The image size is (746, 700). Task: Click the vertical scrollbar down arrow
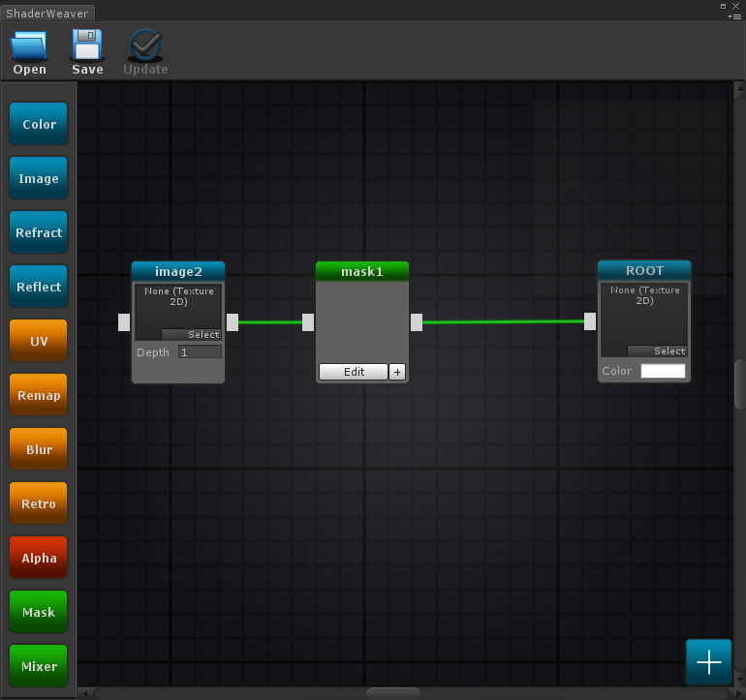coord(740,680)
